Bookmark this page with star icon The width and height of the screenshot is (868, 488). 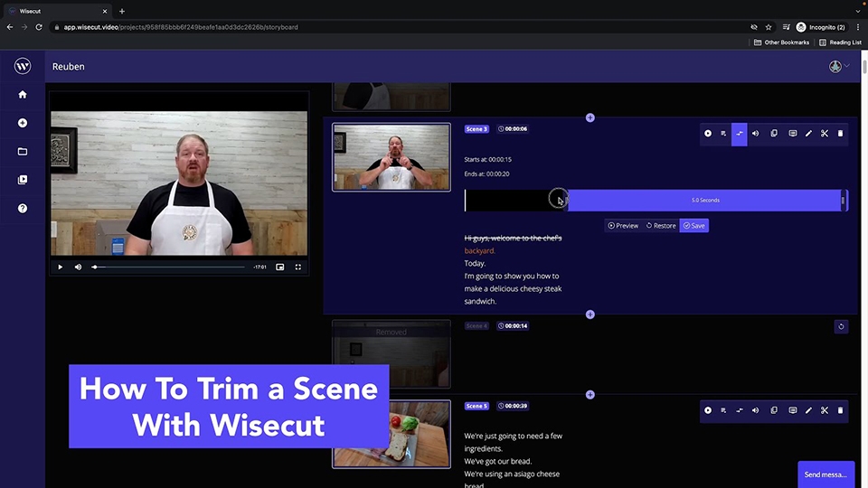769,27
